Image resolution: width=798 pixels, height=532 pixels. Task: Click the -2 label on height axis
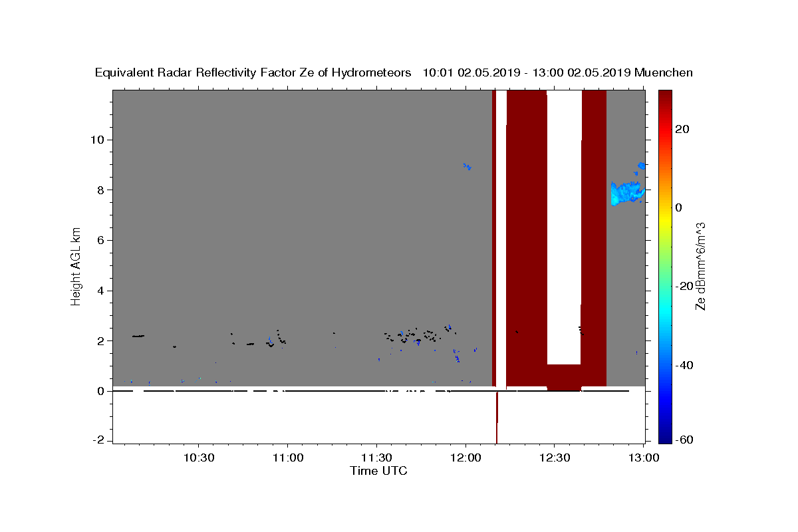point(99,440)
